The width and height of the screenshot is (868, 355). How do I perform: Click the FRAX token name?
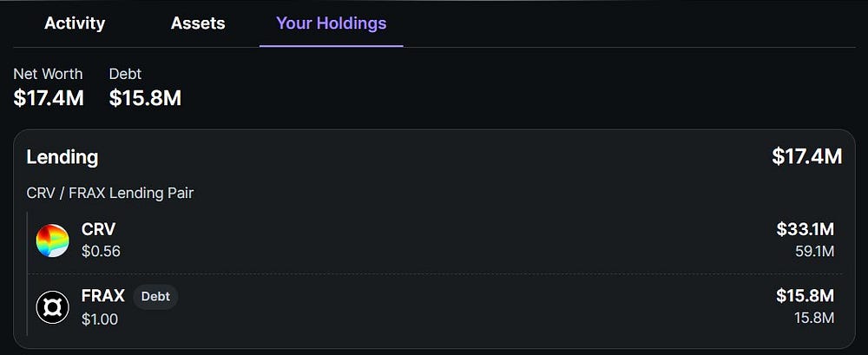click(103, 296)
